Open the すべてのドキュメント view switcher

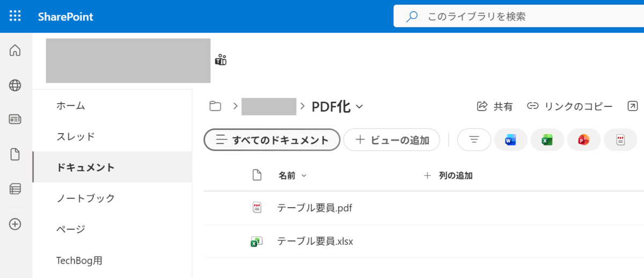(x=272, y=140)
